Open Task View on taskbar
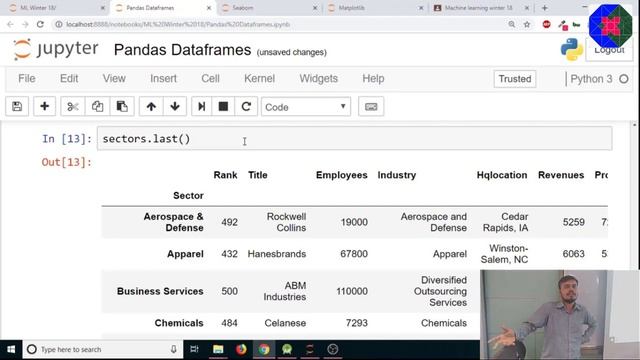This screenshot has width=640, height=360. click(x=194, y=349)
